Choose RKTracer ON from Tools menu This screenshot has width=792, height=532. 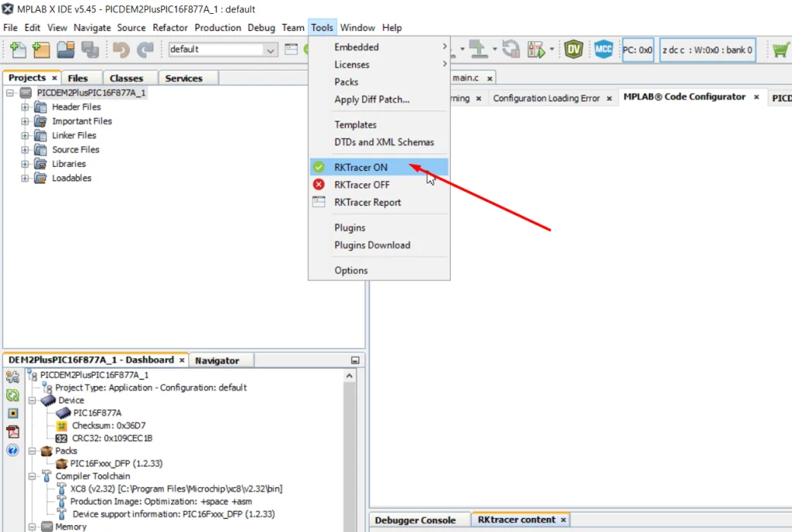click(x=379, y=167)
